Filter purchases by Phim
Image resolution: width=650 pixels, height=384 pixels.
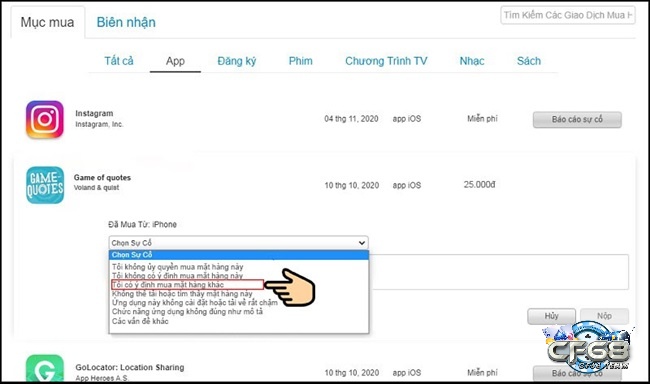[x=301, y=61]
